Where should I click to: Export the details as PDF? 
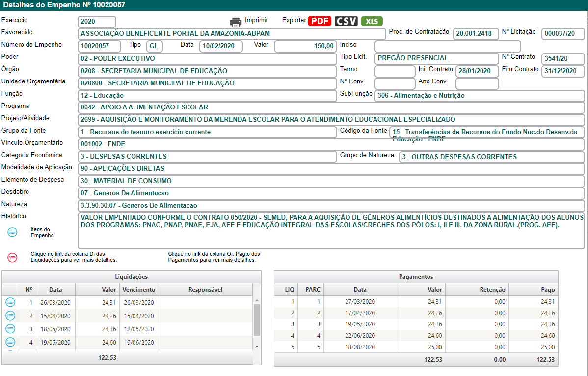point(320,21)
